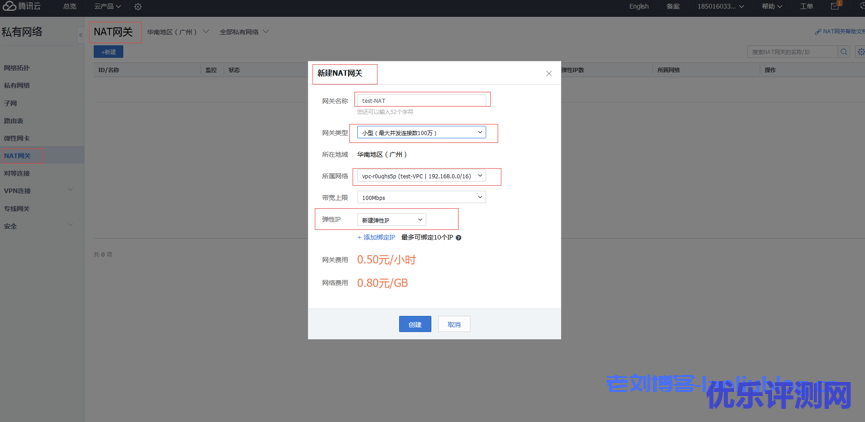Open the 帮助 dropdown
This screenshot has width=865, height=422.
tap(772, 7)
